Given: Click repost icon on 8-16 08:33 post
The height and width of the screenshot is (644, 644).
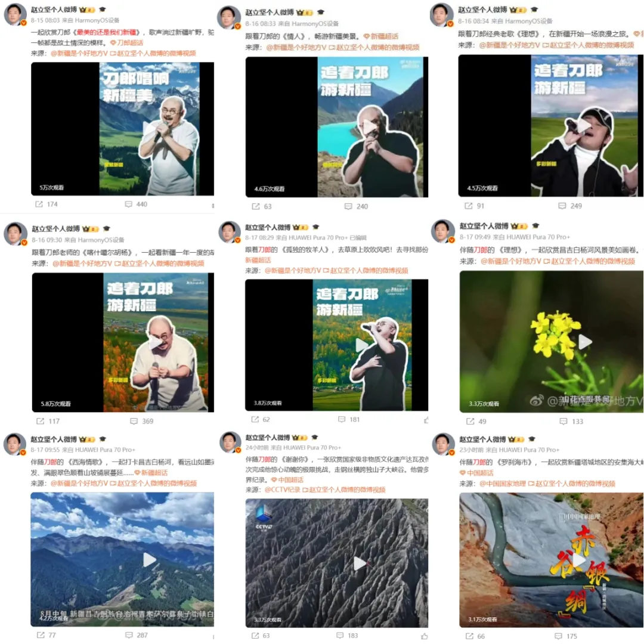Looking at the screenshot, I should pyautogui.click(x=255, y=206).
